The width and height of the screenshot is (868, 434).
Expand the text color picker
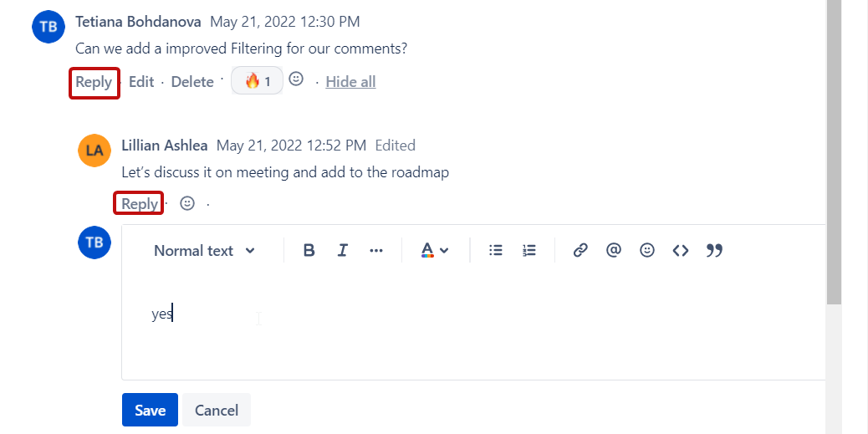pyautogui.click(x=435, y=250)
